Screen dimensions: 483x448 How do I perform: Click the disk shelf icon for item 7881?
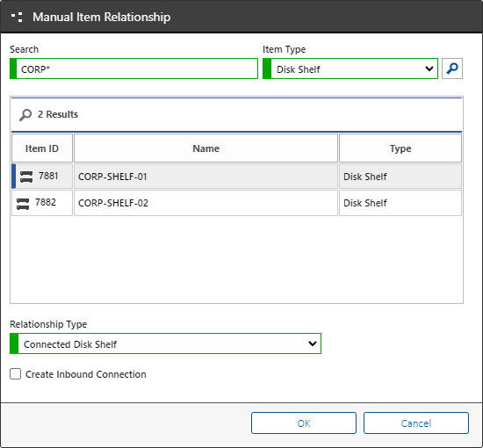pos(26,177)
